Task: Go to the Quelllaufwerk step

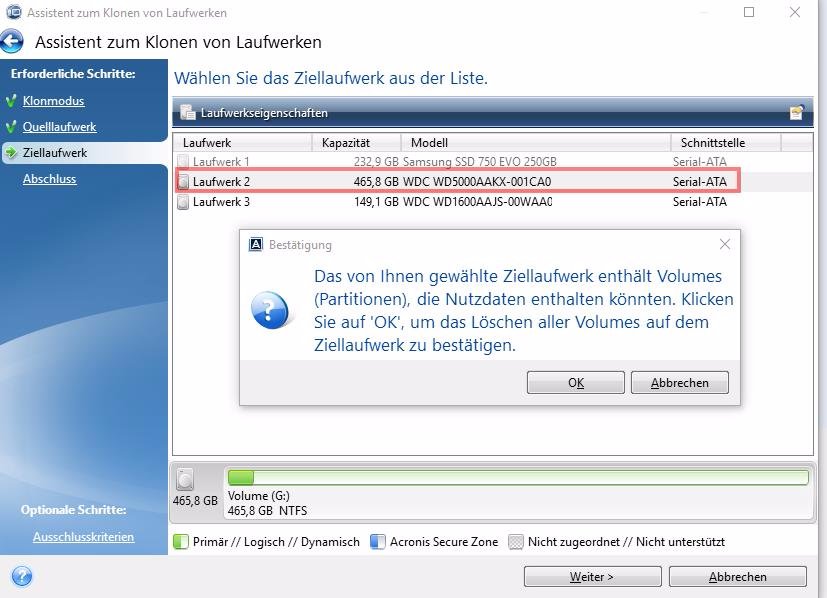Action: [59, 127]
